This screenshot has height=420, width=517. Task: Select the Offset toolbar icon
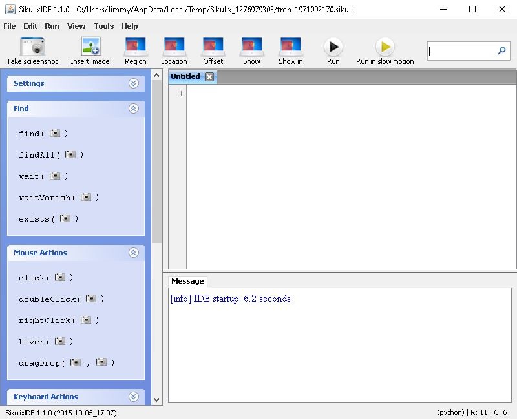click(213, 47)
